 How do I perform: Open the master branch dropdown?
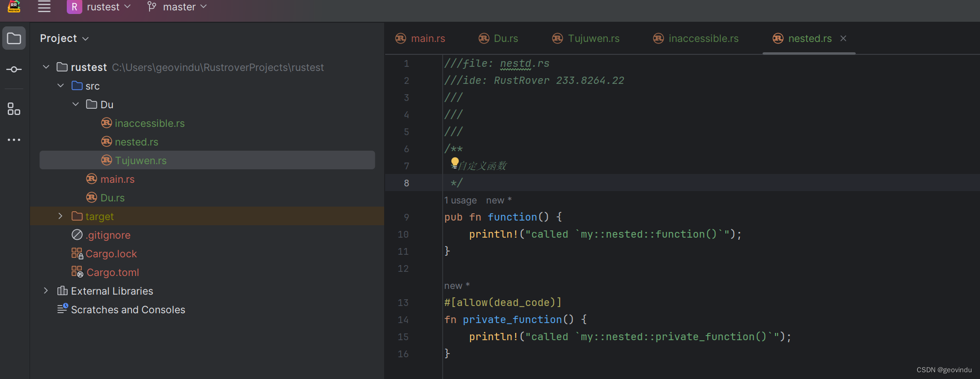click(185, 7)
